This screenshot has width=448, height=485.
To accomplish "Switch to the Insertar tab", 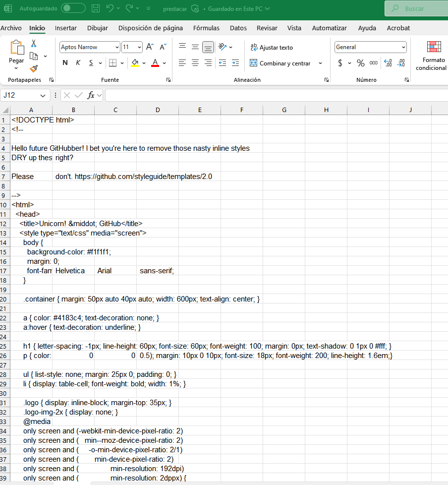I will click(66, 28).
